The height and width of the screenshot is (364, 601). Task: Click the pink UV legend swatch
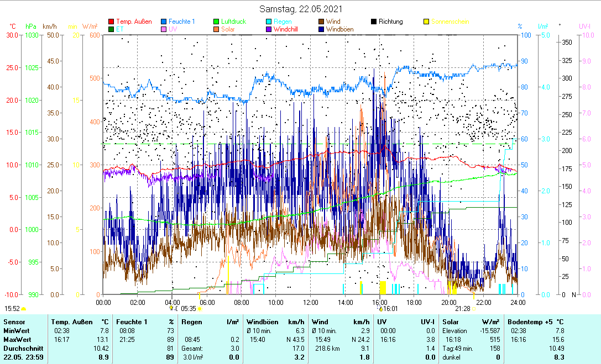pyautogui.click(x=164, y=29)
